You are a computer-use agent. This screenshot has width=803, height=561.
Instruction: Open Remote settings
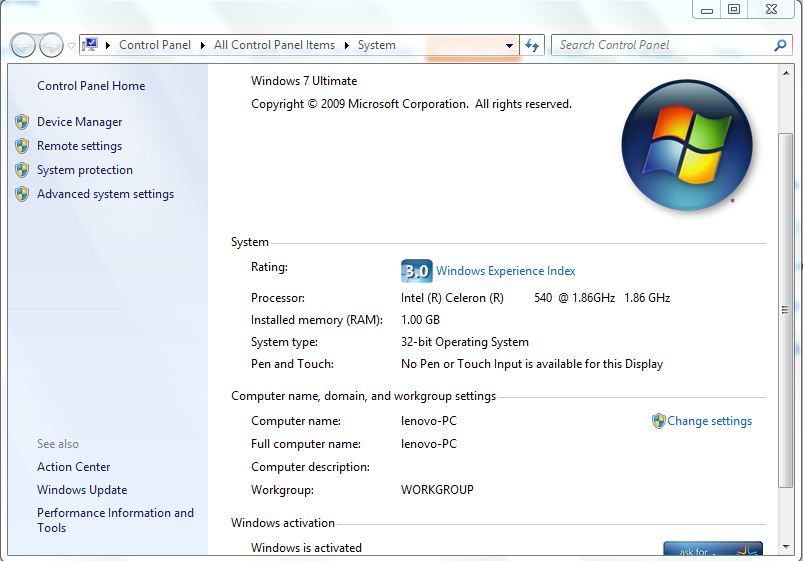point(79,146)
